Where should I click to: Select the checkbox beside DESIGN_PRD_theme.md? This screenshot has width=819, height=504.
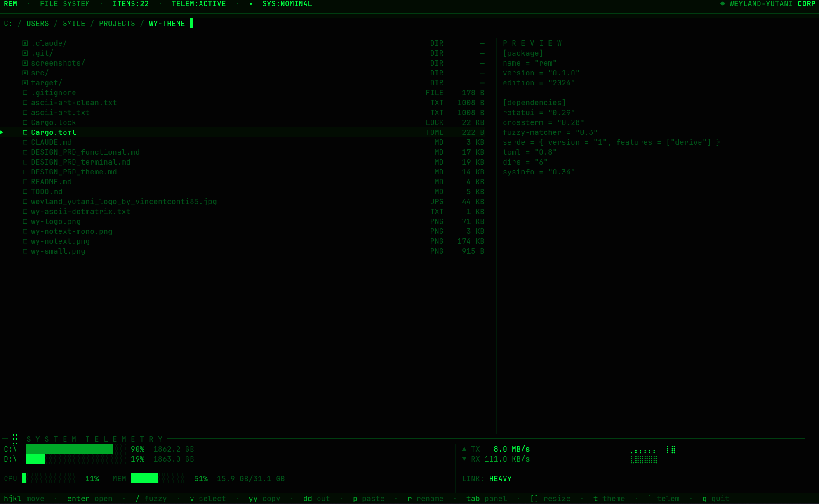[x=25, y=172]
